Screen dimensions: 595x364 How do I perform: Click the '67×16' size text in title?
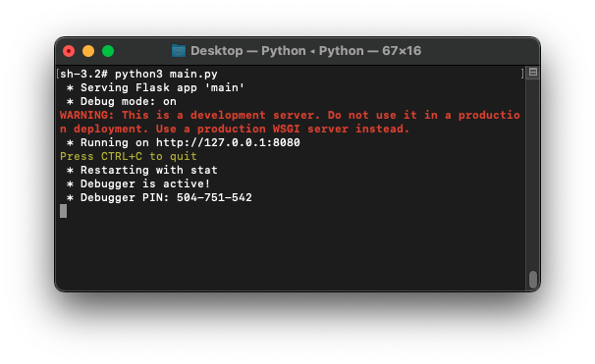click(402, 51)
